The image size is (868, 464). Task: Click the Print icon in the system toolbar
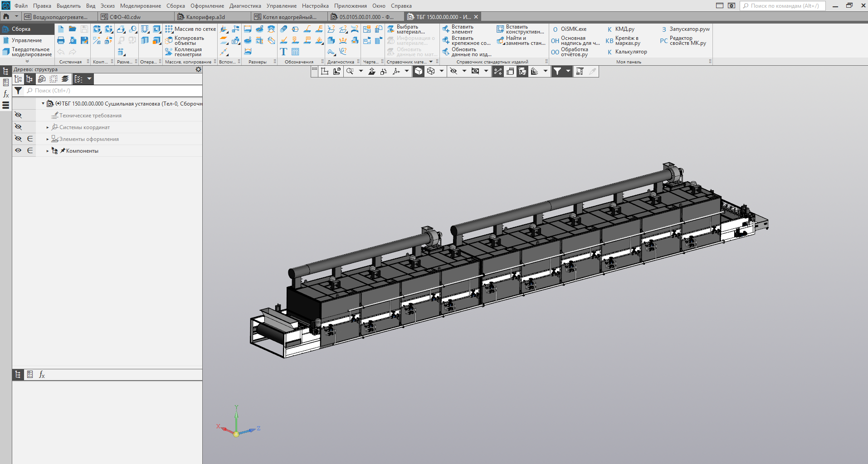[61, 40]
